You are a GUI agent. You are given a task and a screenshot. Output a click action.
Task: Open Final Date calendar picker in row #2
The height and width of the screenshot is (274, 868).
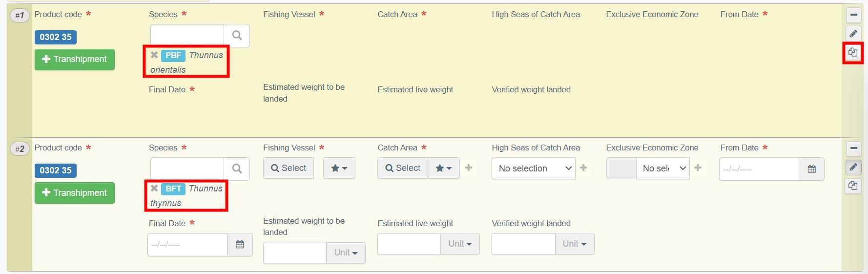click(240, 245)
